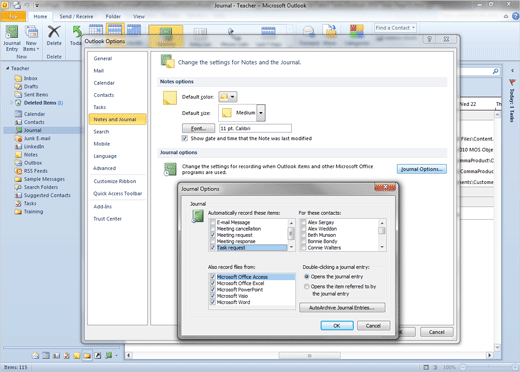Viewport: 520px width, 372px height.
Task: Open Tasks folder in folder list
Action: [30, 203]
